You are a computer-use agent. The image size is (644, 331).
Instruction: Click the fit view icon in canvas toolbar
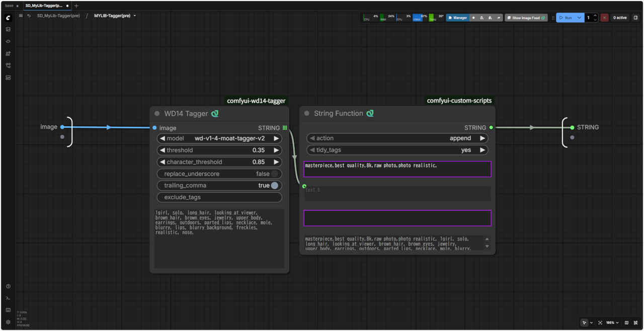point(600,322)
